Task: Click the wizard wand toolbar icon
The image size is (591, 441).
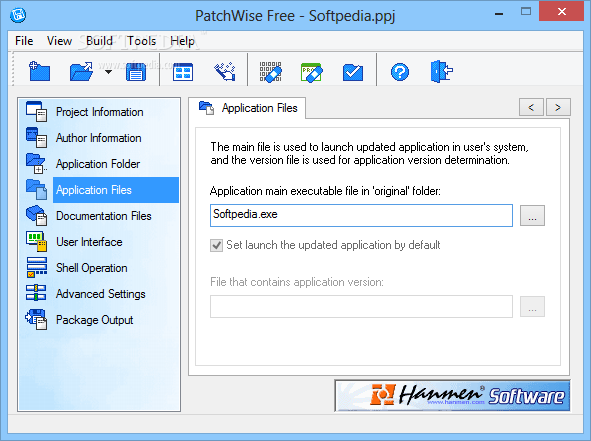Action: point(225,72)
